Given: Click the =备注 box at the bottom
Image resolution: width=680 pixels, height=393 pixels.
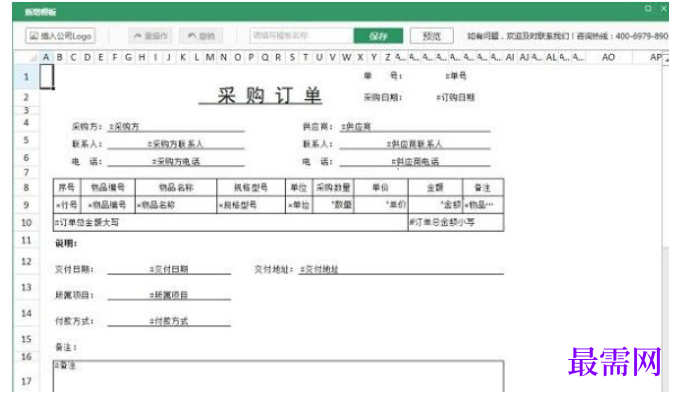Looking at the screenshot, I should pos(278,376).
